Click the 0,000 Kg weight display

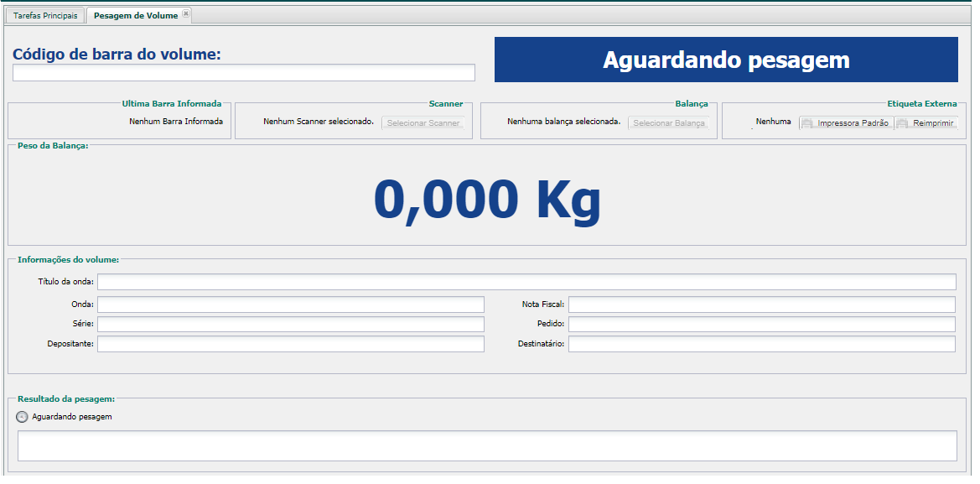pos(488,200)
